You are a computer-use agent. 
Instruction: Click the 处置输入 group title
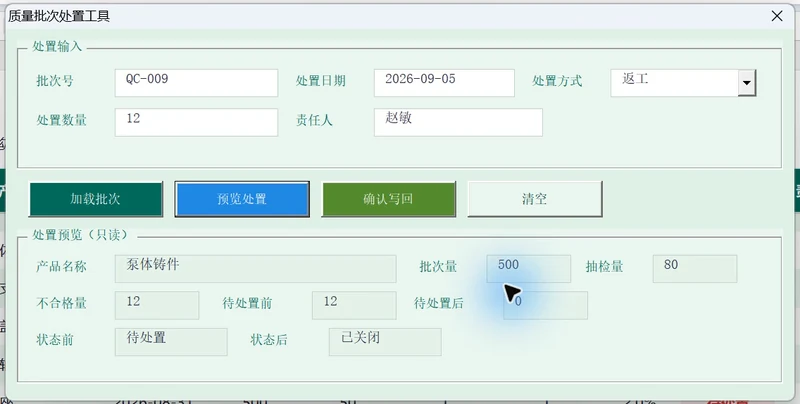pos(57,46)
